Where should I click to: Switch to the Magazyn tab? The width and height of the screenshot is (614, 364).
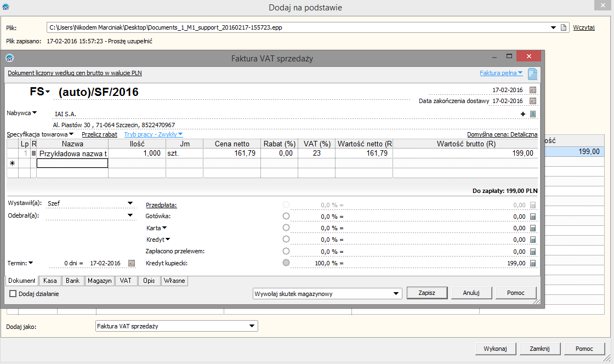(x=99, y=281)
